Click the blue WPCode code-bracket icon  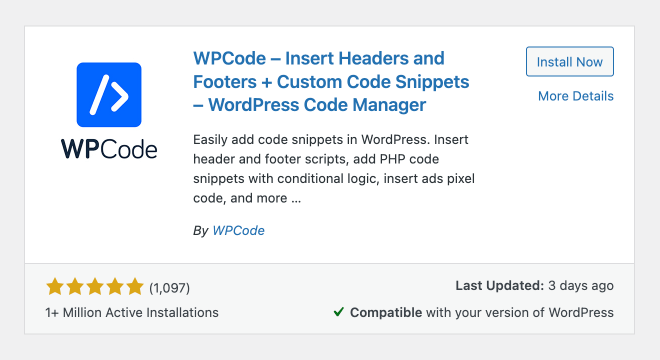click(x=109, y=95)
